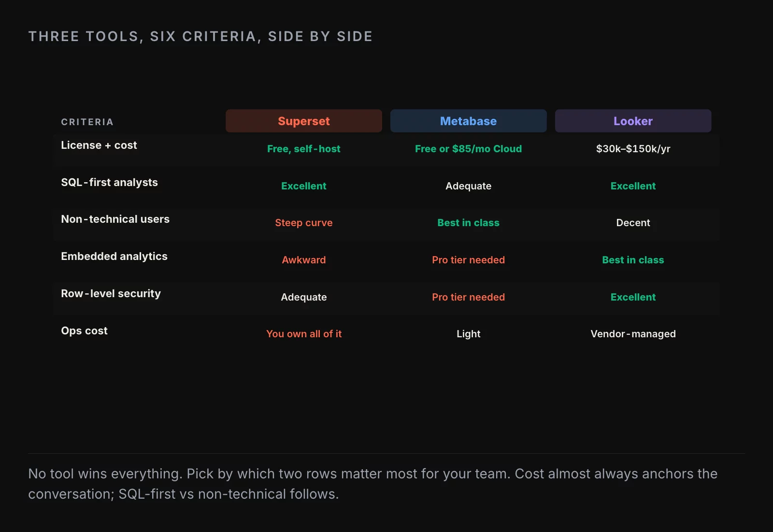Screen dimensions: 773x532
Task: Click the 'Free or $85/mo Cloud' cell
Action: tap(468, 149)
